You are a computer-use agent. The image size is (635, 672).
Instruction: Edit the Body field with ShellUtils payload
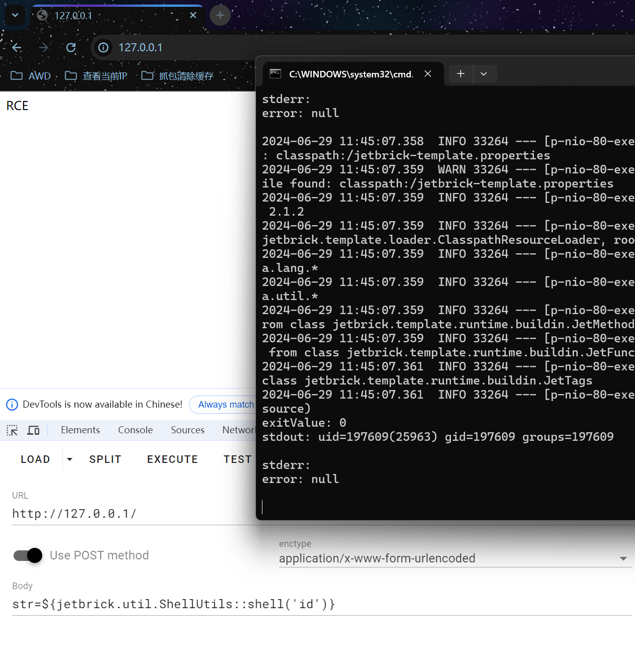tap(322, 604)
